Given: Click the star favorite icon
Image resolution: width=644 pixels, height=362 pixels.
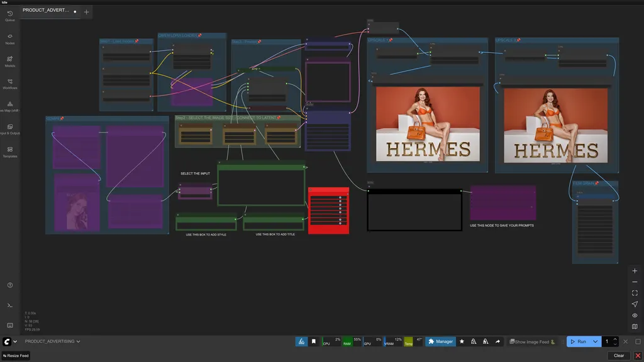Looking at the screenshot, I should coord(462,341).
